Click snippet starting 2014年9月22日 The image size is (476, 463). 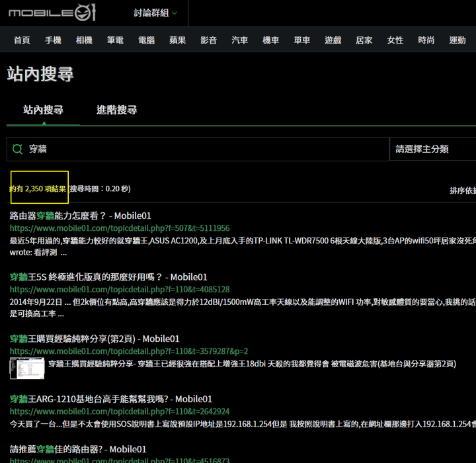243,308
